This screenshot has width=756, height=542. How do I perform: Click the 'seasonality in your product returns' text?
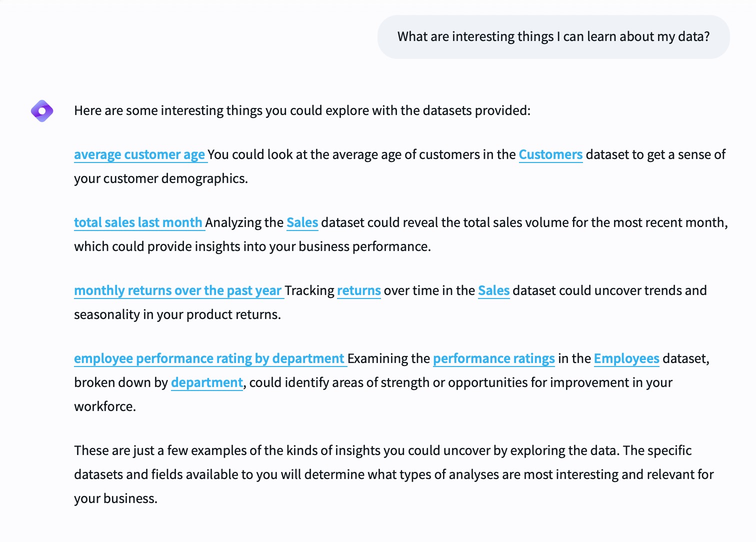click(177, 314)
